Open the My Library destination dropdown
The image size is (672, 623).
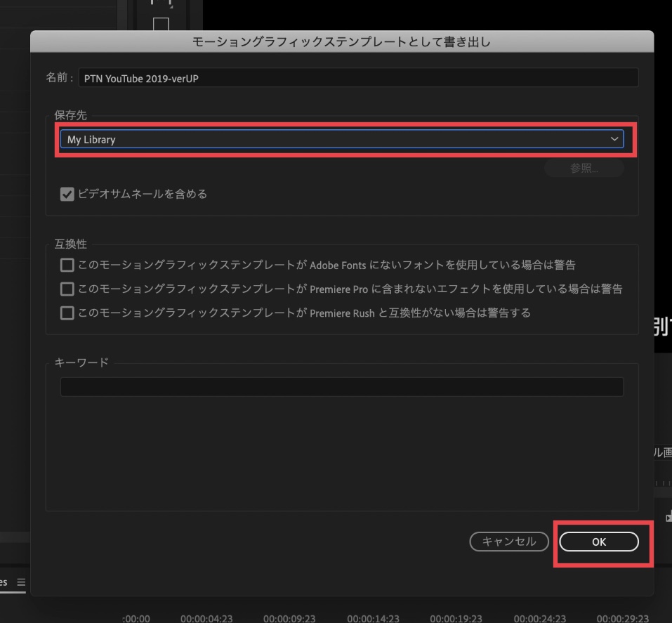342,139
